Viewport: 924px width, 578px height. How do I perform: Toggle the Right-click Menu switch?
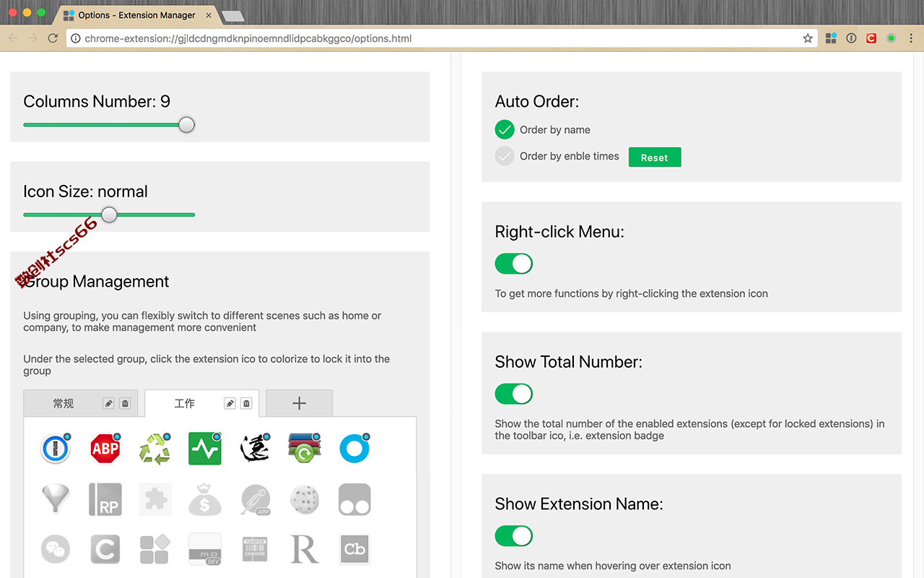pyautogui.click(x=514, y=264)
